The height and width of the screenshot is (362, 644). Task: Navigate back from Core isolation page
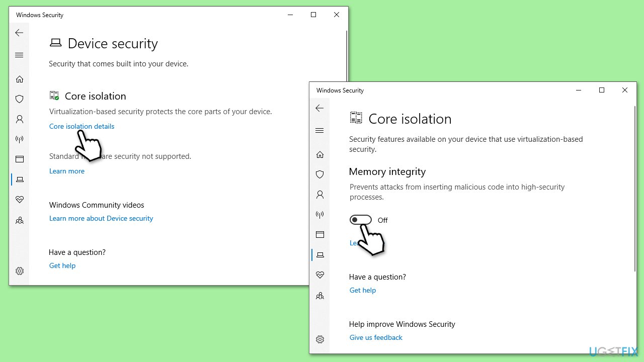319,108
